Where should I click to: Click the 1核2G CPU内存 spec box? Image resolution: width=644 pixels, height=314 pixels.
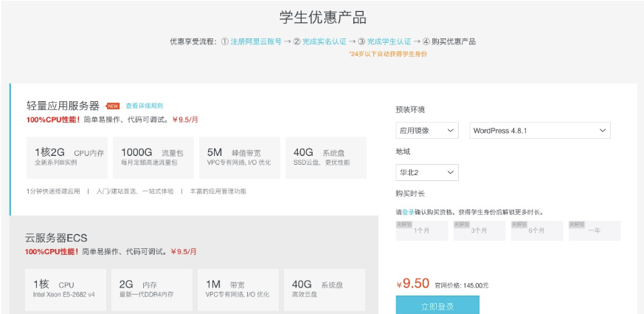pos(67,157)
